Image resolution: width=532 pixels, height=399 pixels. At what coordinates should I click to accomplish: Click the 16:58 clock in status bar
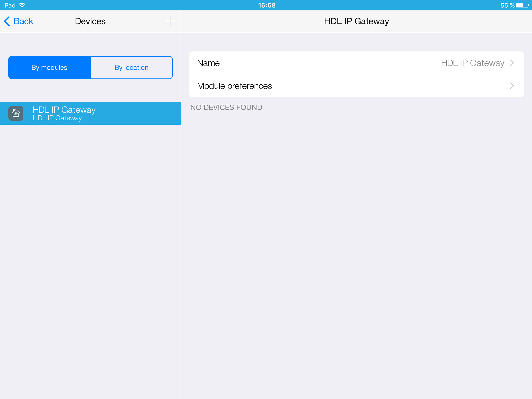point(267,5)
